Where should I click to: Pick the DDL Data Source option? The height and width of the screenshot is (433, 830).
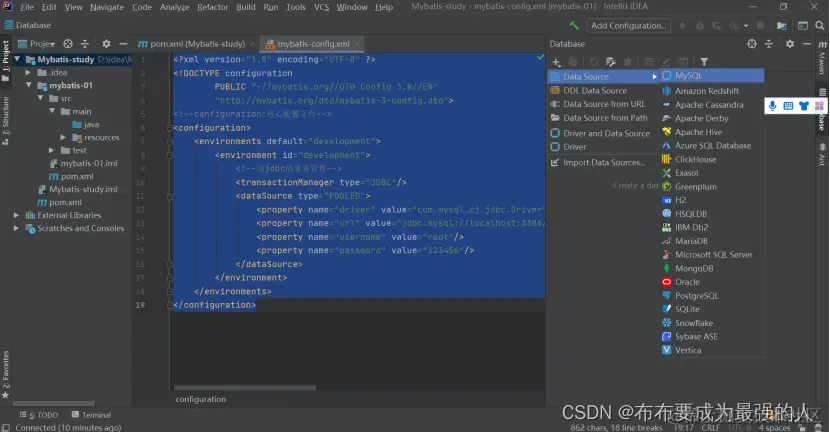pos(603,91)
